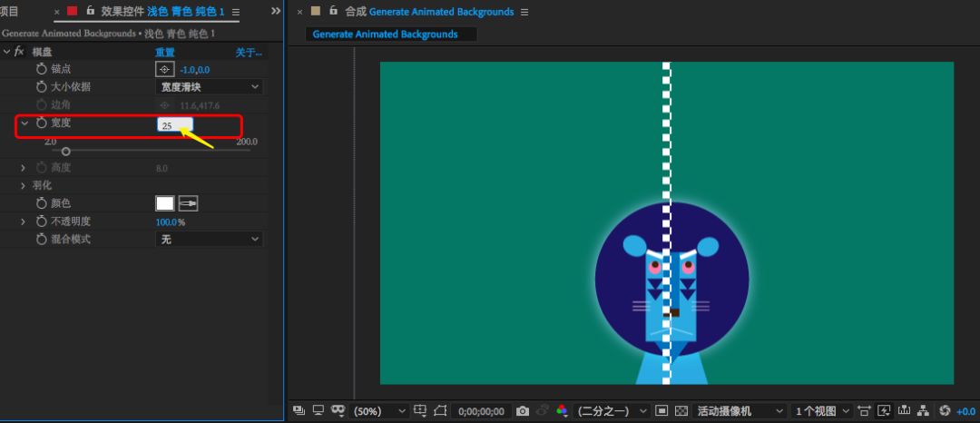Image resolution: width=980 pixels, height=423 pixels.
Task: Toggle the fx switch for checkerboard effect
Action: pos(19,53)
